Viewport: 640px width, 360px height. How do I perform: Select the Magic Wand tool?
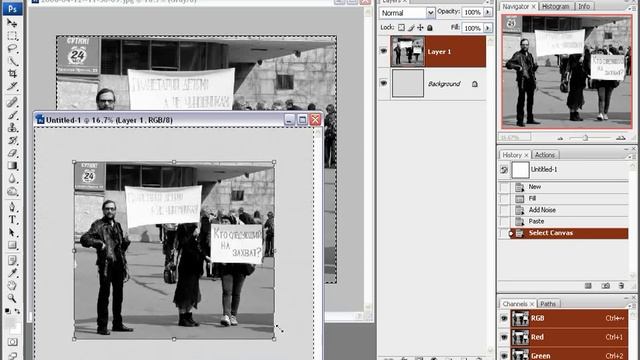point(12,61)
